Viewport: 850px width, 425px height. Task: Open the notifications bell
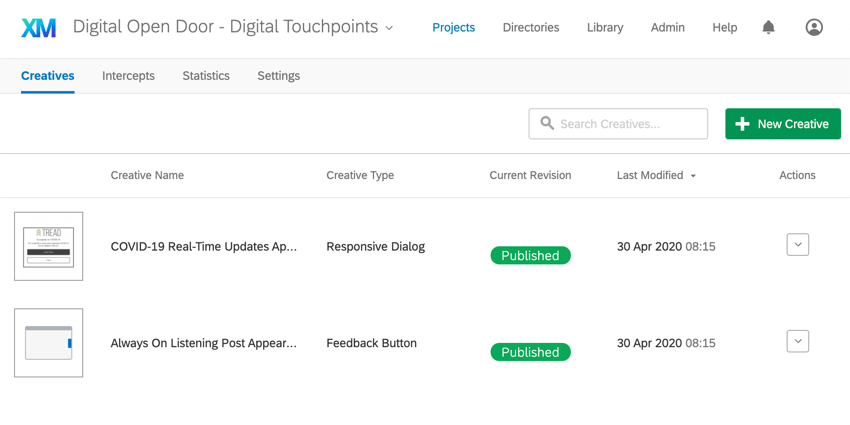768,28
